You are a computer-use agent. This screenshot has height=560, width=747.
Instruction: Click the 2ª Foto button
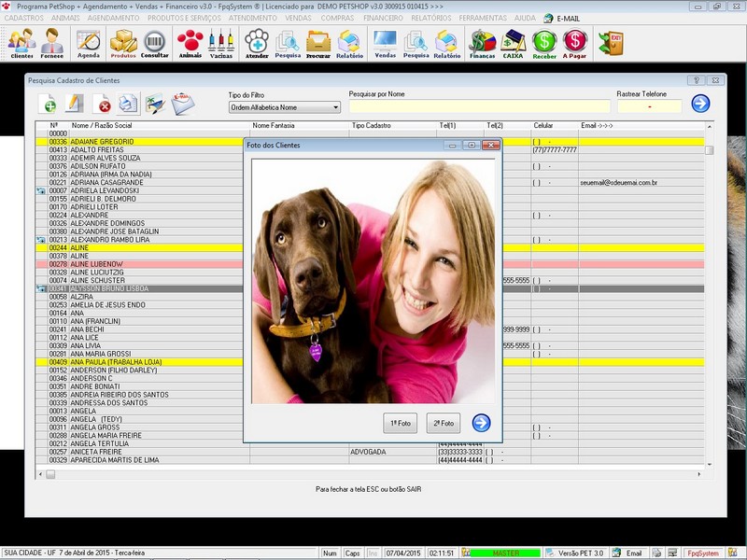(x=444, y=423)
